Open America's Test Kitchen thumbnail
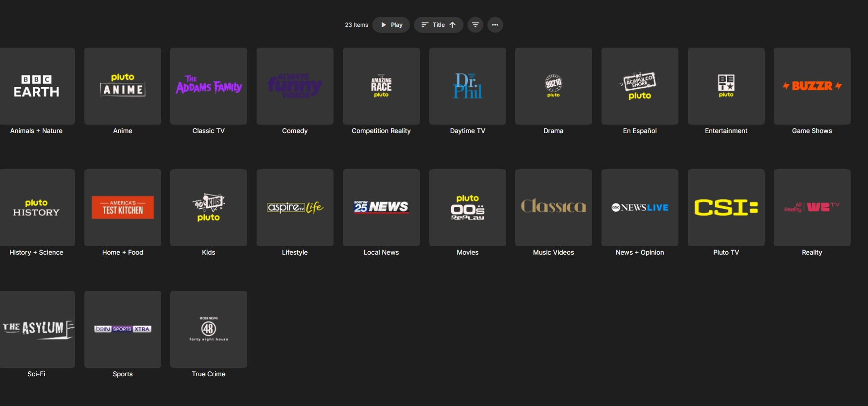868x406 pixels. [x=123, y=207]
